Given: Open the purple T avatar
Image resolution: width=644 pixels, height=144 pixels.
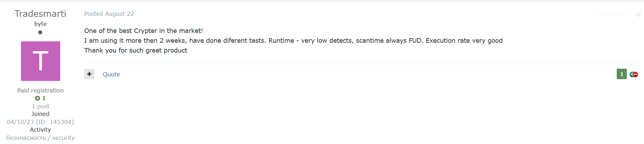Looking at the screenshot, I should point(41,61).
